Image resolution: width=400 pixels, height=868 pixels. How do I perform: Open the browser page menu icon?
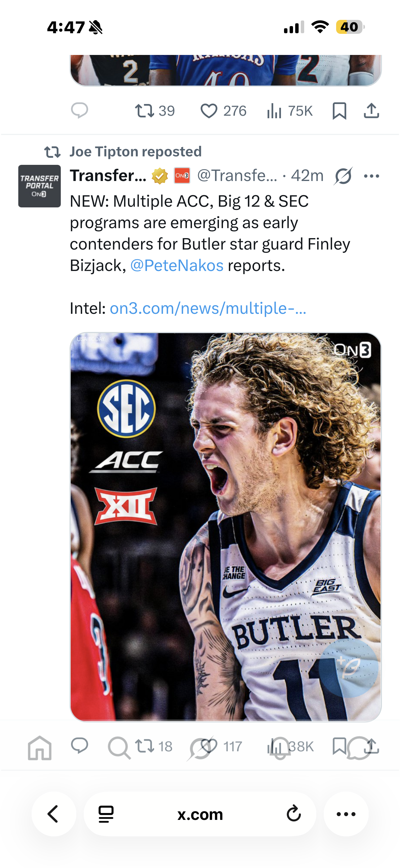click(106, 814)
